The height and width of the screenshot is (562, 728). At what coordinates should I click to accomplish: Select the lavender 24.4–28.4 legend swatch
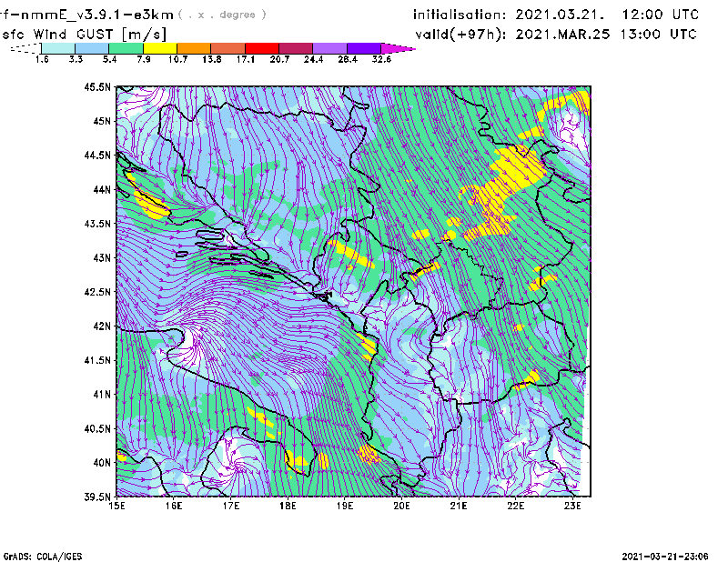pos(329,48)
